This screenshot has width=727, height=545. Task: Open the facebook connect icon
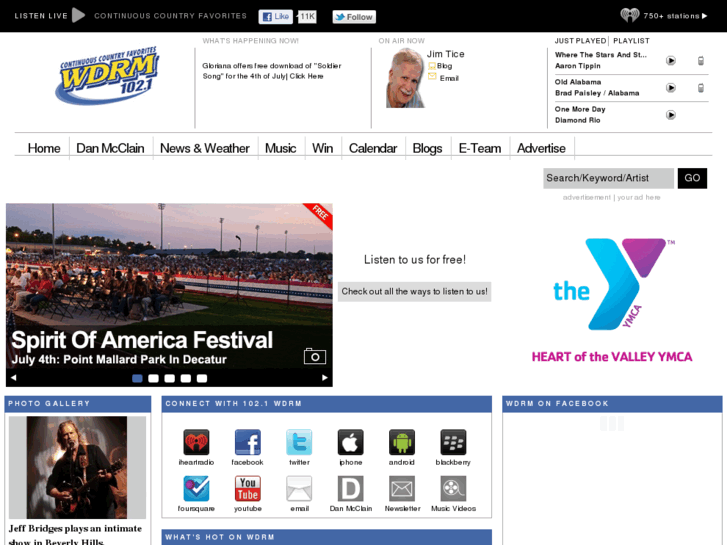(248, 442)
